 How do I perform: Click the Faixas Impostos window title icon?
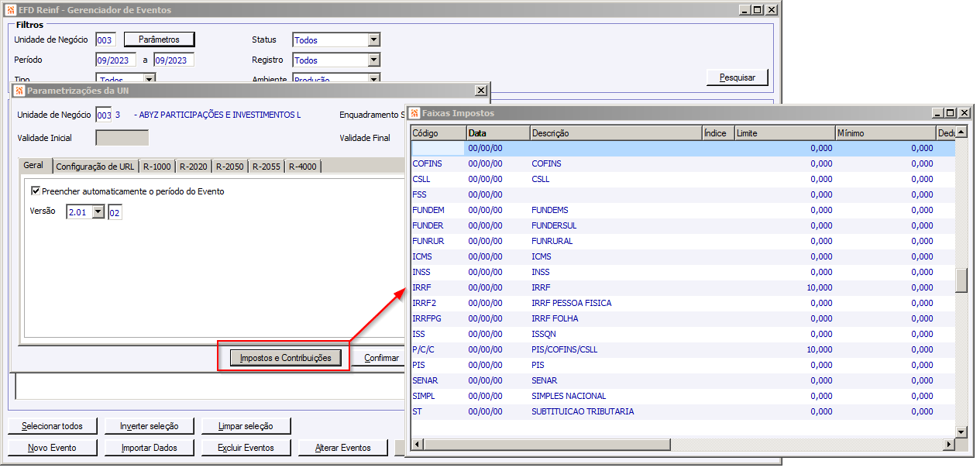(414, 113)
